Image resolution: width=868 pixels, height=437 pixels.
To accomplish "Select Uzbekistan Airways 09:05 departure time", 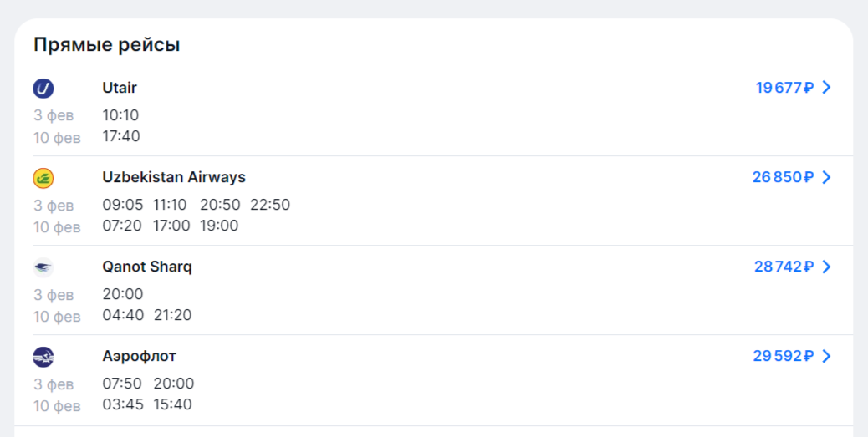I will click(x=122, y=205).
